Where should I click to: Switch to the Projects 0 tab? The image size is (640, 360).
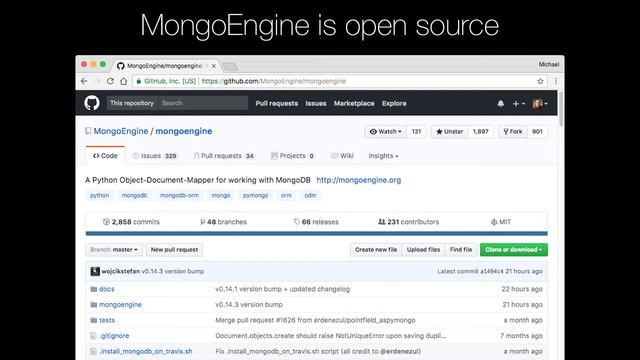[293, 156]
